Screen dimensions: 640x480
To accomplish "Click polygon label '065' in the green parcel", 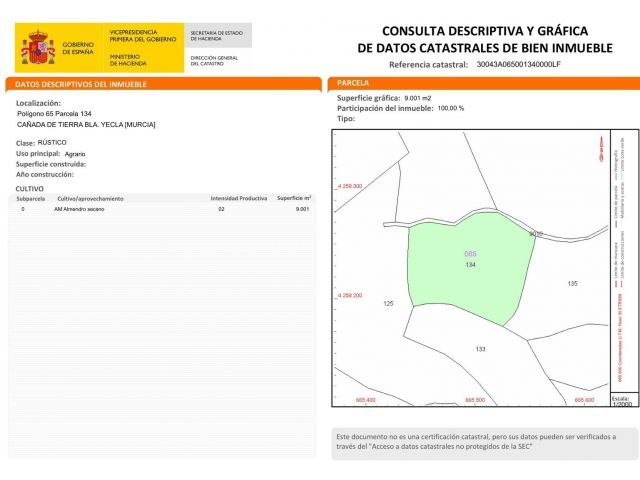I will 470,254.
